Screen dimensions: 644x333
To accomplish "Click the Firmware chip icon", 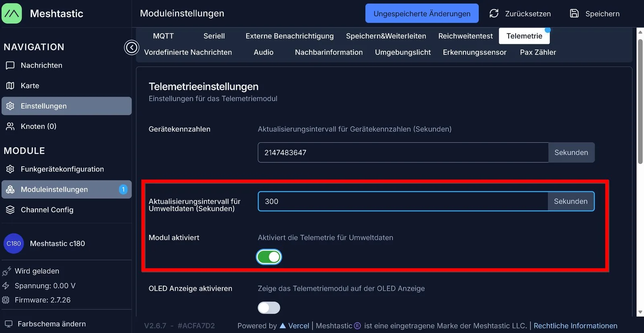I will point(6,300).
